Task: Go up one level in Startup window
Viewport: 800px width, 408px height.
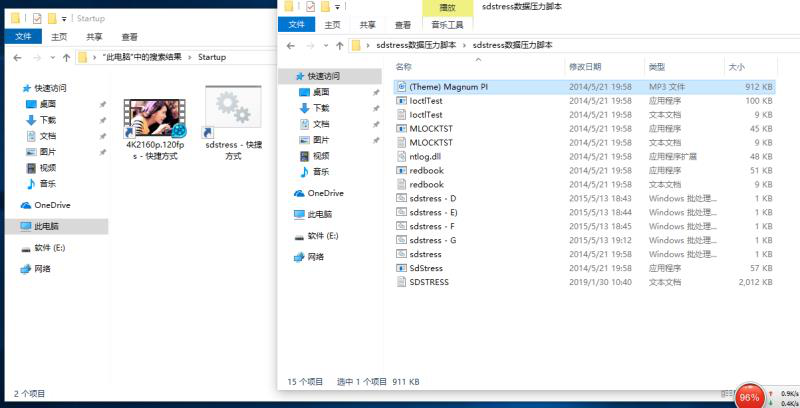Action: pos(66,58)
